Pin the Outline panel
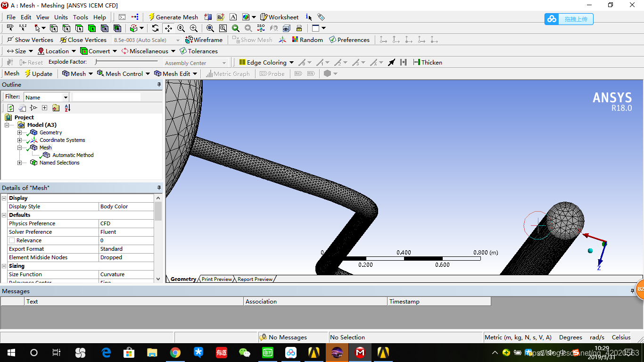644x362 pixels. 159,85
